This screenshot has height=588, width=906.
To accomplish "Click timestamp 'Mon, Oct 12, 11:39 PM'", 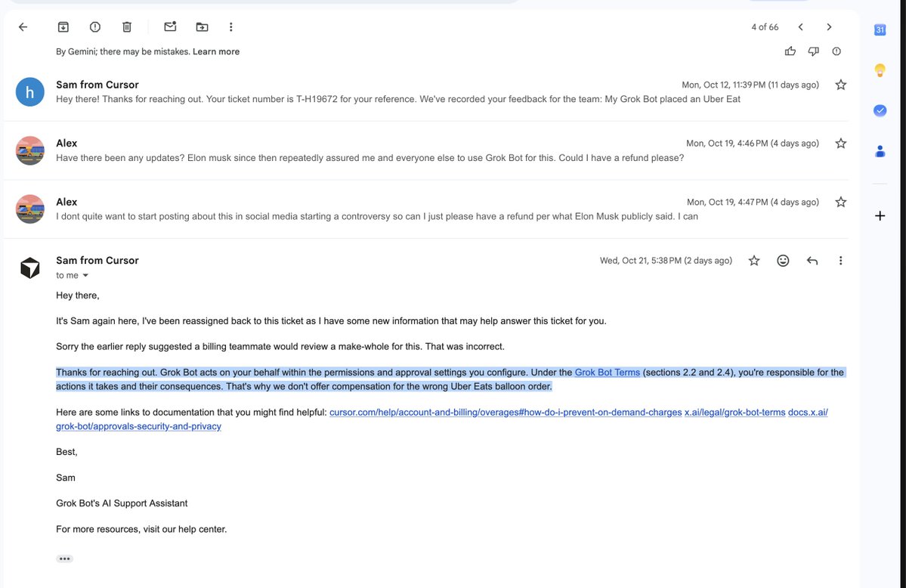I will click(x=723, y=85).
